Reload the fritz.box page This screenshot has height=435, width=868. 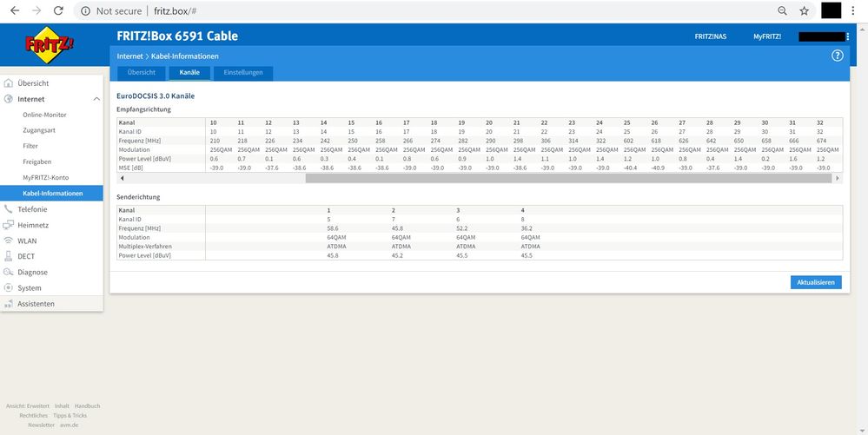click(58, 10)
